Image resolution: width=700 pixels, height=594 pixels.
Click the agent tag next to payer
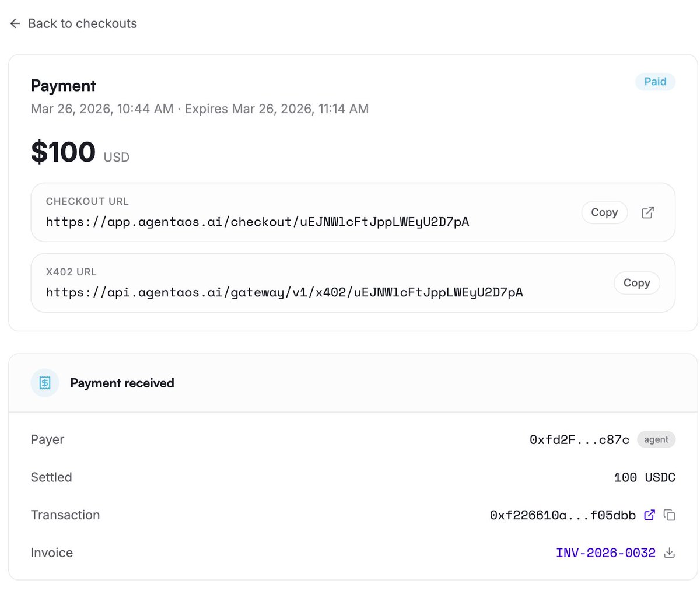tap(656, 439)
